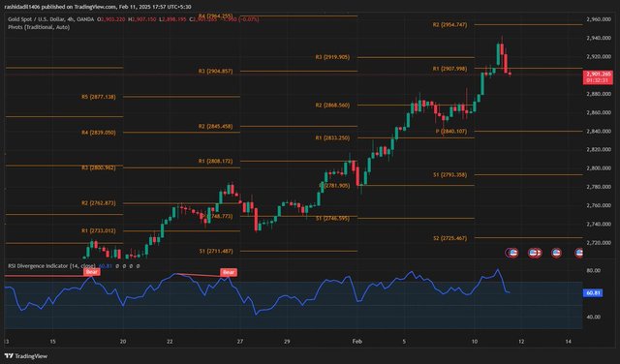Click the published on TradingView.com header line
The height and width of the screenshot is (364, 620).
[x=98, y=7]
